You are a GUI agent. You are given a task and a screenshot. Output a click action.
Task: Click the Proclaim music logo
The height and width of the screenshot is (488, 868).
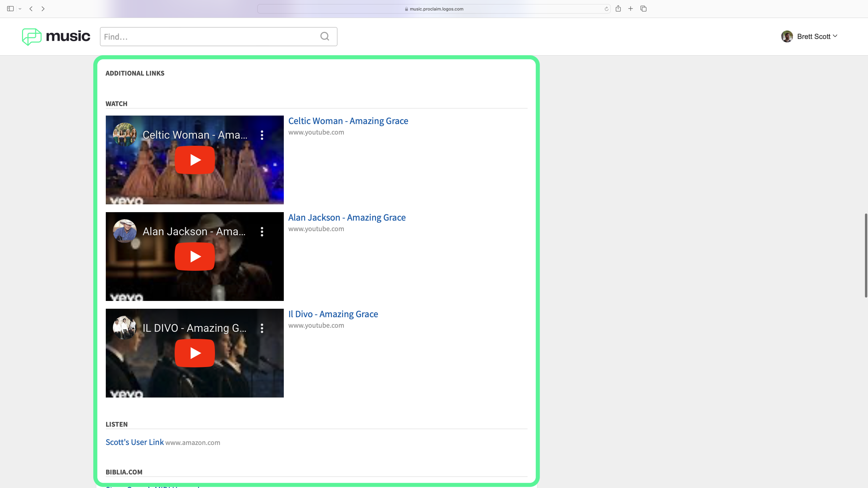(56, 37)
